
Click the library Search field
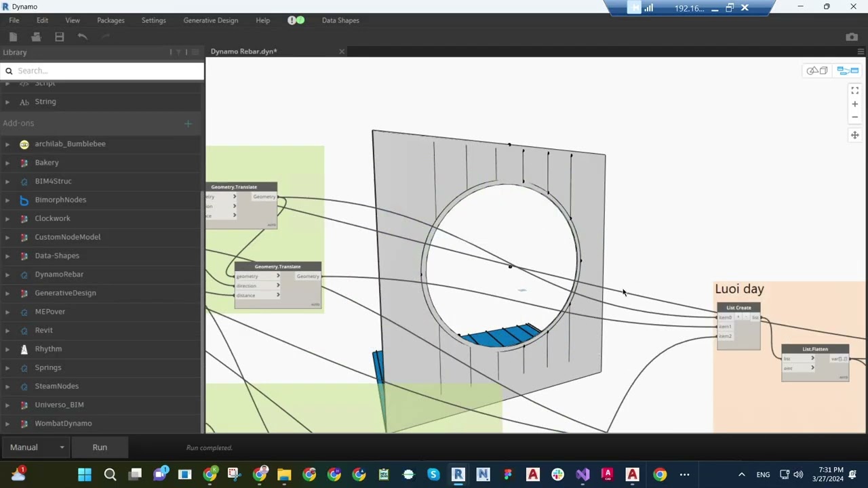point(102,70)
